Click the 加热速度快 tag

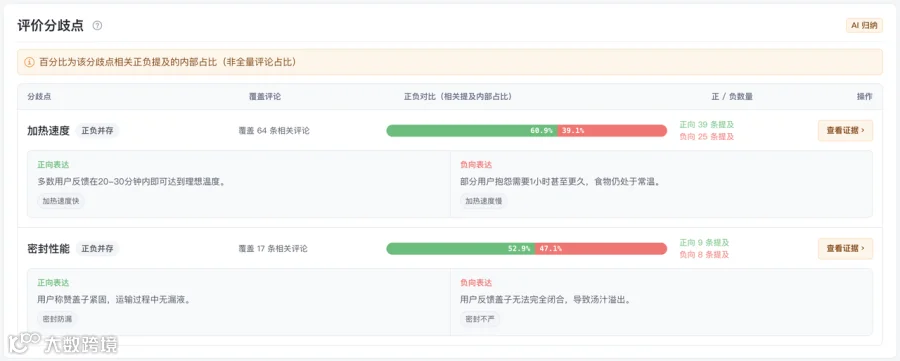click(x=61, y=201)
